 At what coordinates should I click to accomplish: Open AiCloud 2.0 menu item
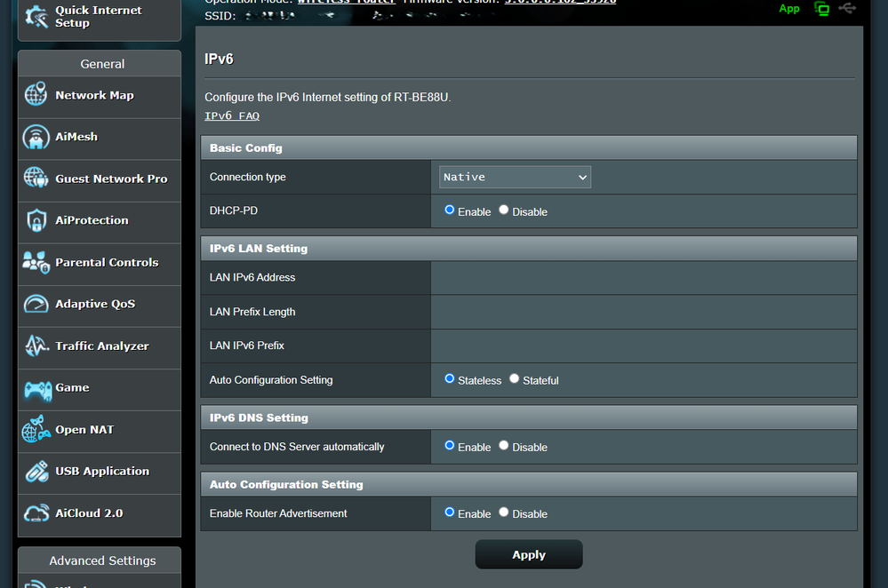coord(89,513)
